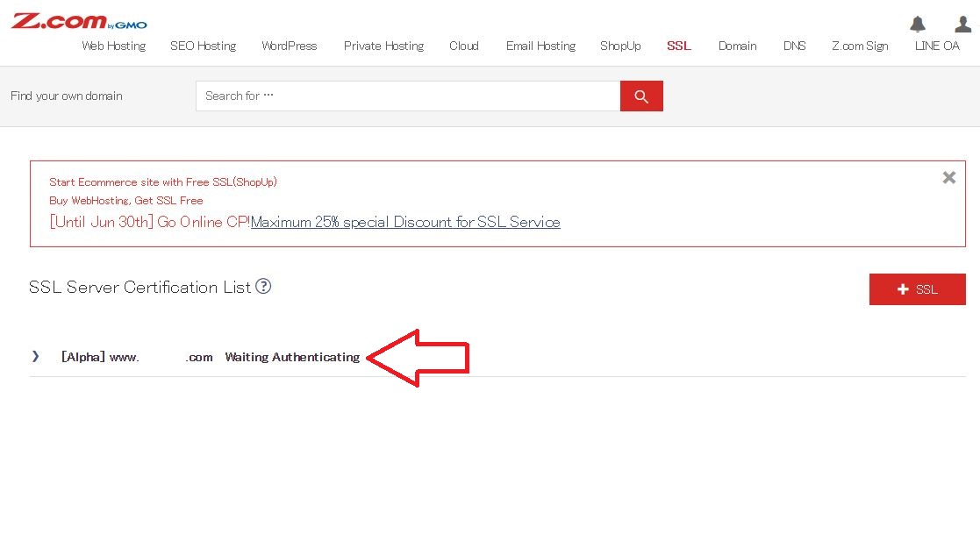Click the Waiting Authenticating status text
Screen dimensions: 980x541
pyautogui.click(x=292, y=357)
